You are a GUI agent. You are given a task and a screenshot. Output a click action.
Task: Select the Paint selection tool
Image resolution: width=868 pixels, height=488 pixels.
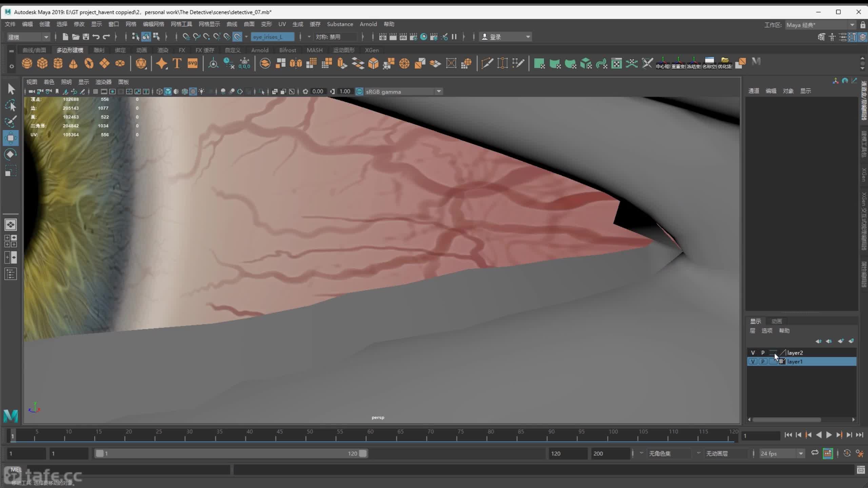click(x=11, y=122)
